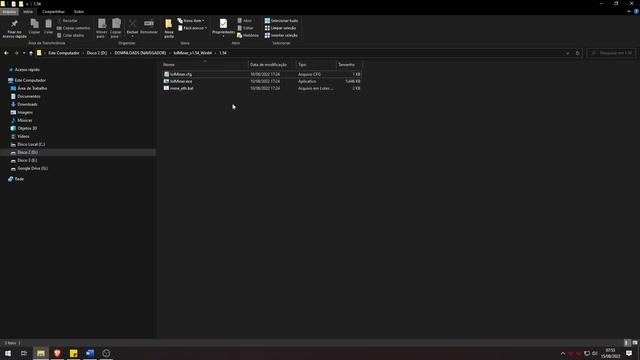Open the Fácil acesso dropdown
Viewport: 640px width, 360px height.
(x=193, y=28)
